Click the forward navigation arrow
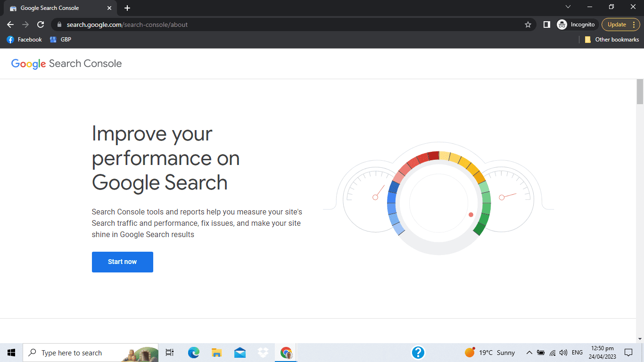Screen dimensions: 644x362 click(x=25, y=25)
